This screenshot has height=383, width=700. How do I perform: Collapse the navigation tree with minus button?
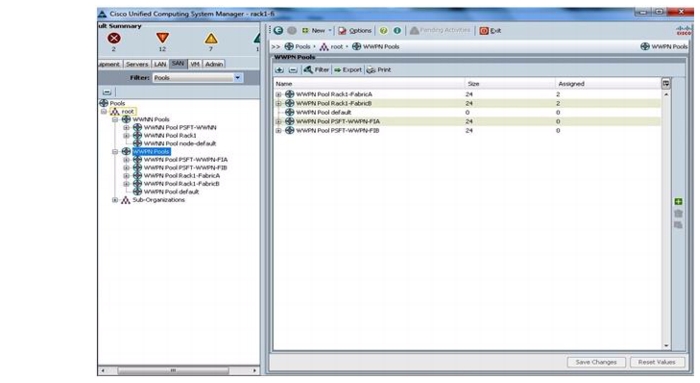point(107,92)
